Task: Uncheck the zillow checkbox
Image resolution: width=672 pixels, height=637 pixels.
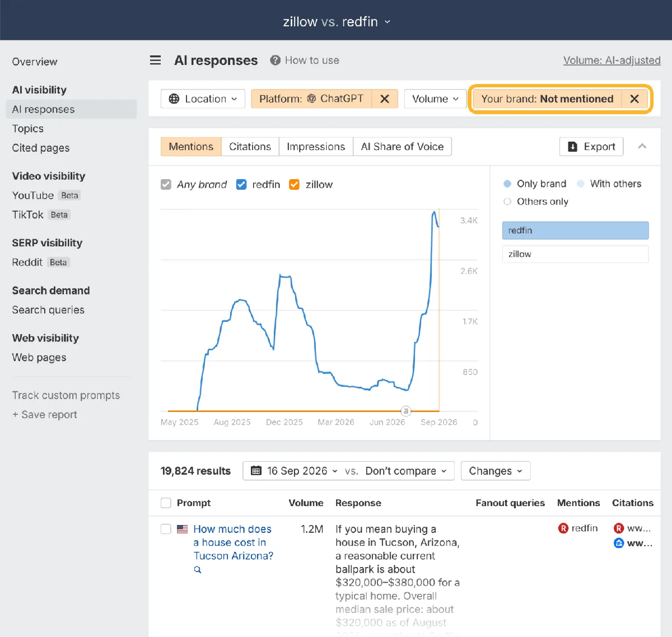Action: 294,184
